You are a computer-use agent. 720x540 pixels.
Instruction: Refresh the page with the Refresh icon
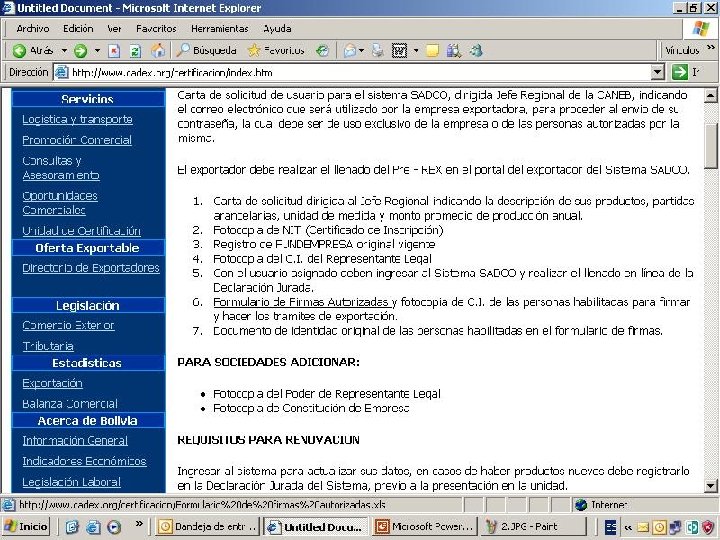pos(135,51)
